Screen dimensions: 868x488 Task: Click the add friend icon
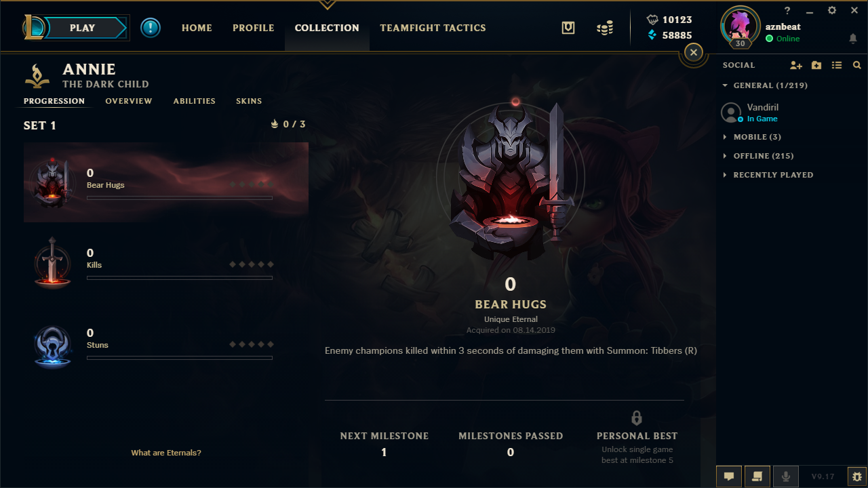click(796, 65)
